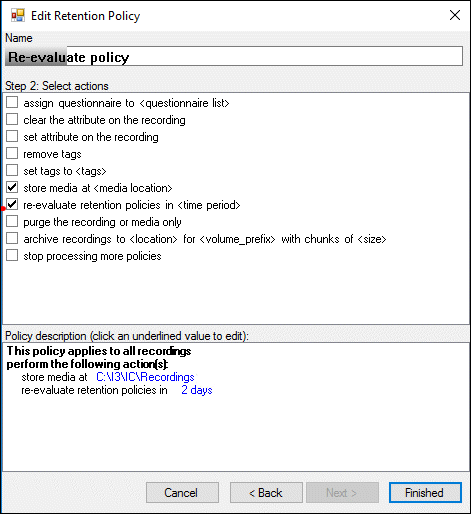The image size is (471, 514).
Task: Uncheck re-evaluate retention policies in time period
Action: pos(12,205)
